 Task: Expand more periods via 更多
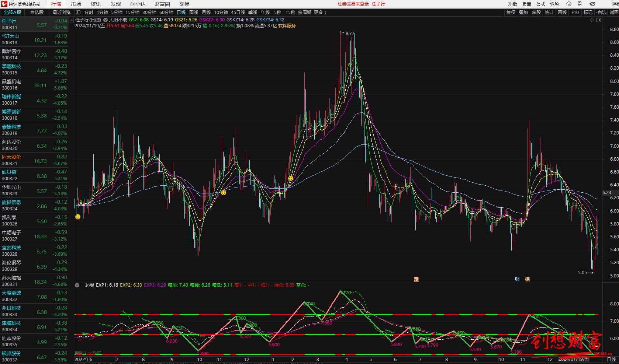(x=320, y=13)
